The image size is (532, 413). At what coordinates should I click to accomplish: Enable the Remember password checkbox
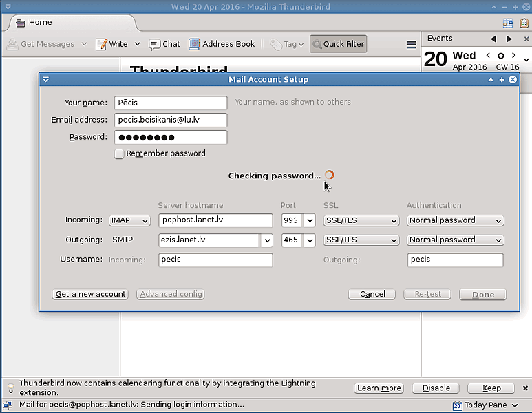tap(119, 154)
